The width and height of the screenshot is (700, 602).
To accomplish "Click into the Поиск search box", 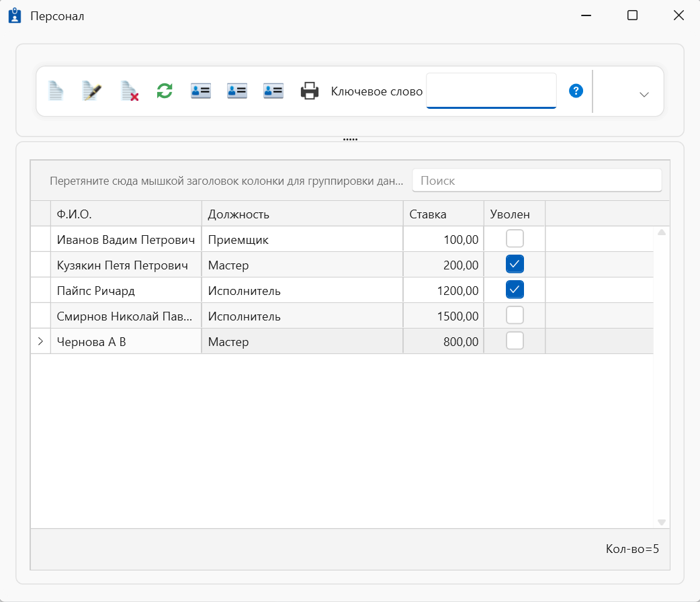I will [x=537, y=181].
